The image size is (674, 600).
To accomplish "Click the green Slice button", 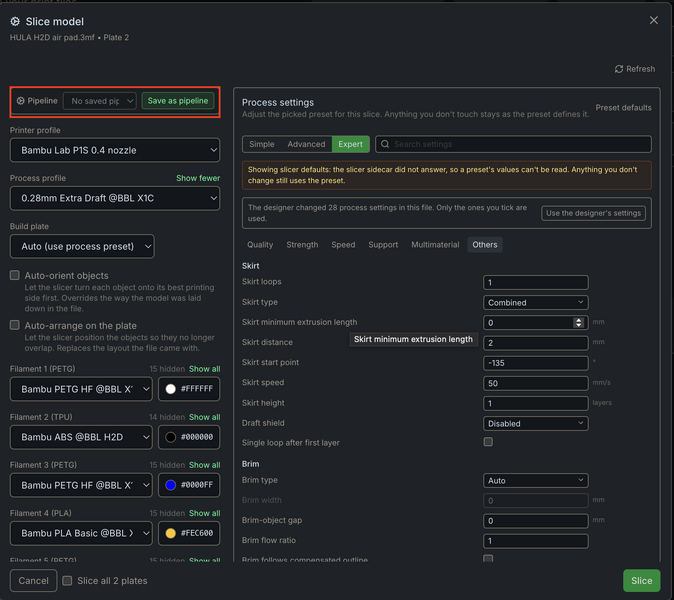I will pyautogui.click(x=641, y=581).
